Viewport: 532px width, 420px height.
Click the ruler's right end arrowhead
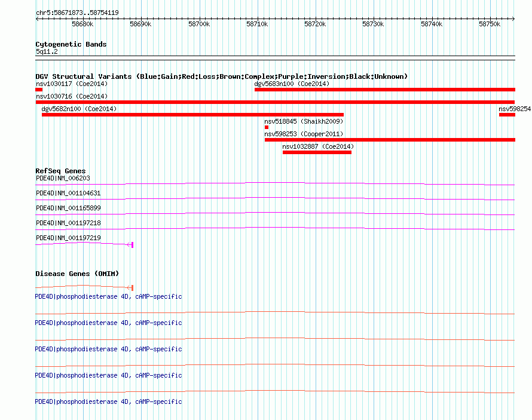click(513, 19)
